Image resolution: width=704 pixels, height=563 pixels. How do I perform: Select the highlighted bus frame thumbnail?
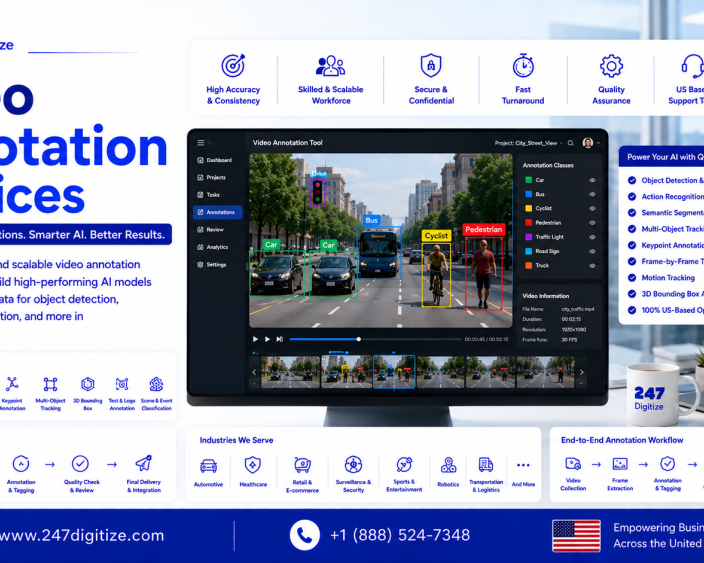394,372
